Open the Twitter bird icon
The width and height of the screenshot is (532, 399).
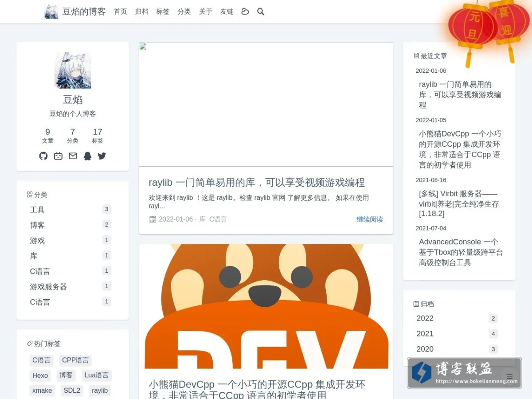pos(102,156)
